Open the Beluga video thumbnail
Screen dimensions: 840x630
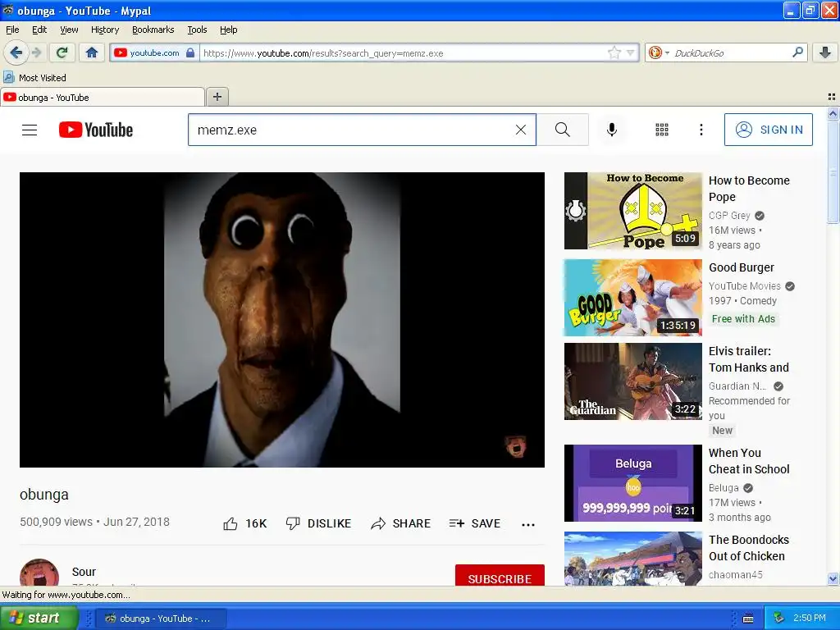click(x=632, y=483)
